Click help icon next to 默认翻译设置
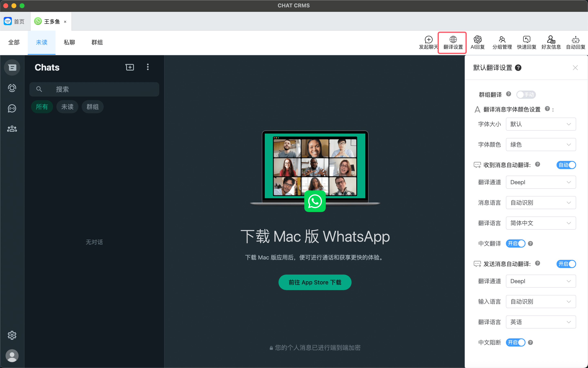 518,68
